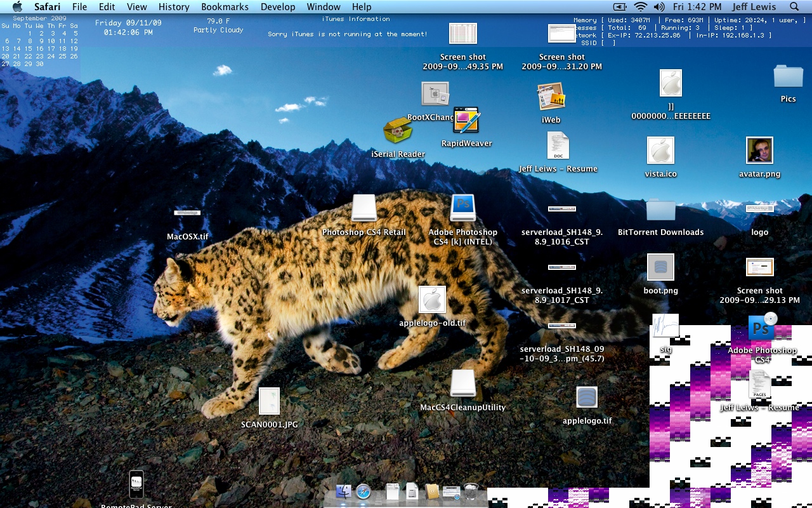Open the Window menu

324,7
